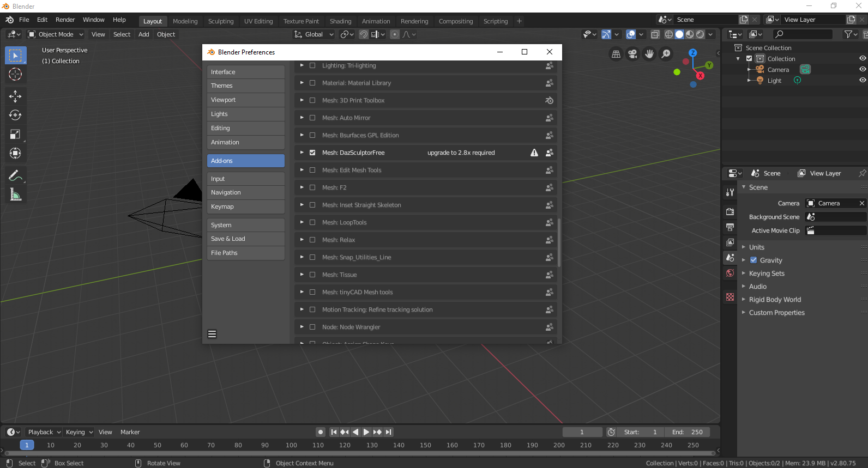Viewport: 868px width, 468px height.
Task: Enable the Node: Node Wrangler add-on
Action: [312, 327]
